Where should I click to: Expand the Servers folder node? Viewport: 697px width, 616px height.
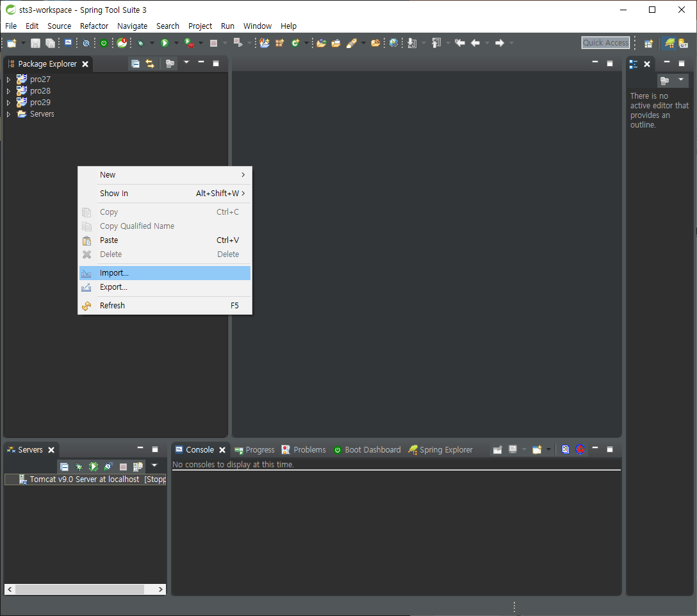8,114
